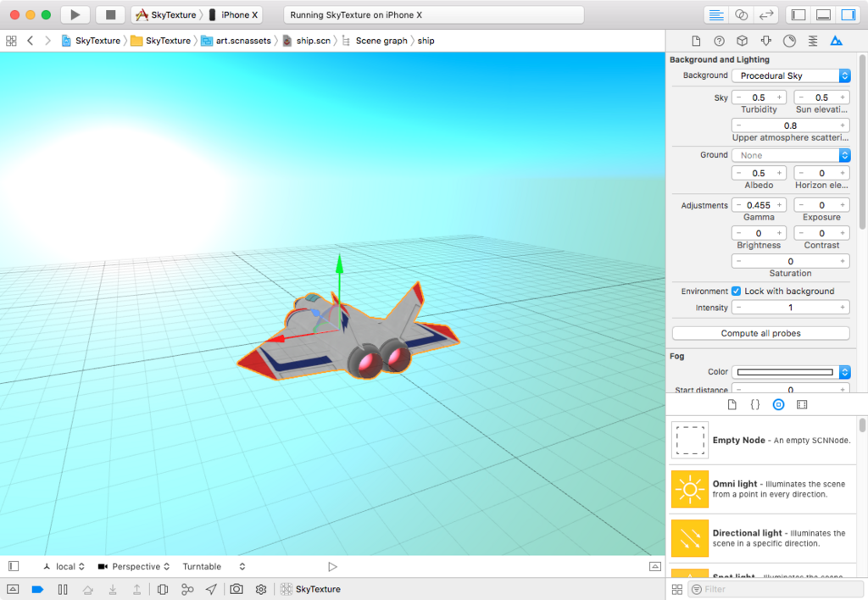Show the Object library
Image resolution: width=868 pixels, height=600 pixels.
[778, 404]
